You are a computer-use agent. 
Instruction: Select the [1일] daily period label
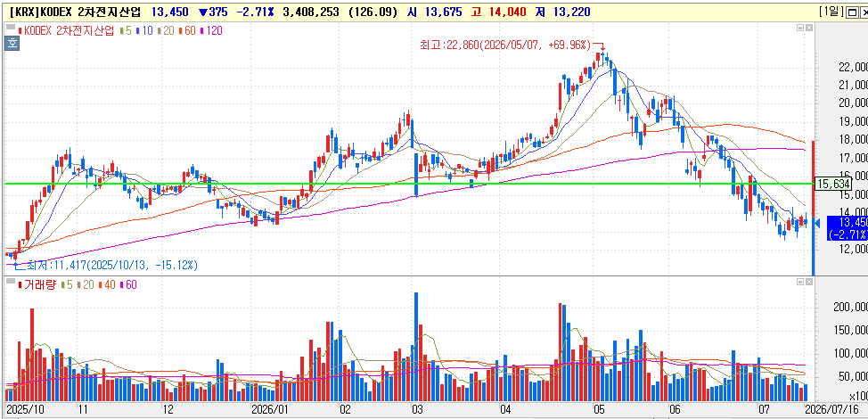pos(831,11)
